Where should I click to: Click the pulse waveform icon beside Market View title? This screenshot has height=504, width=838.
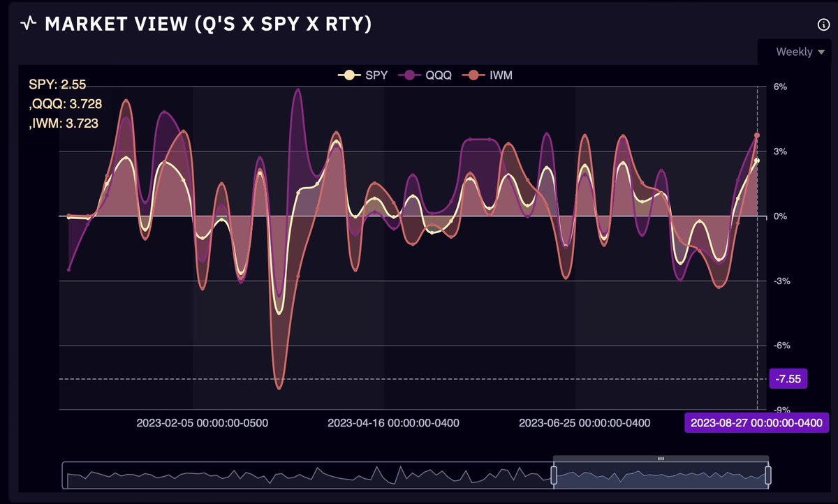[27, 24]
